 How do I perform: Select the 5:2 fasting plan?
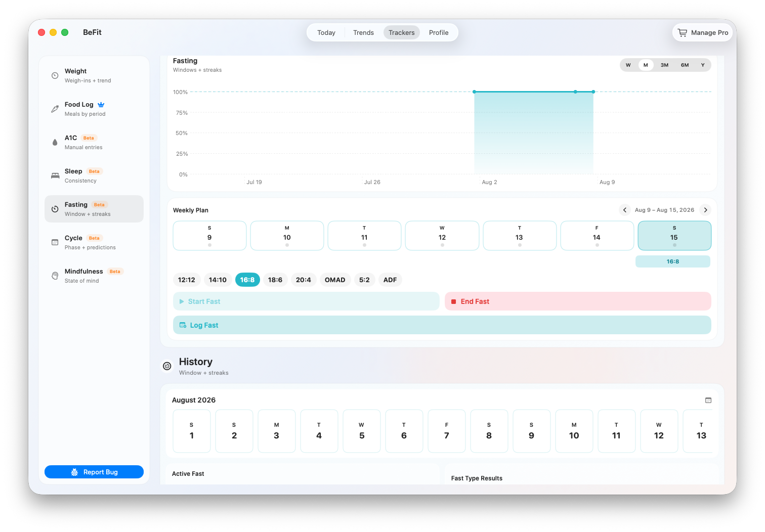[364, 280]
